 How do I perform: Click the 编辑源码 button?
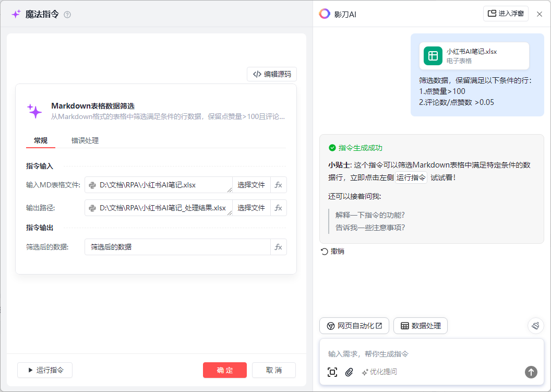coord(272,74)
